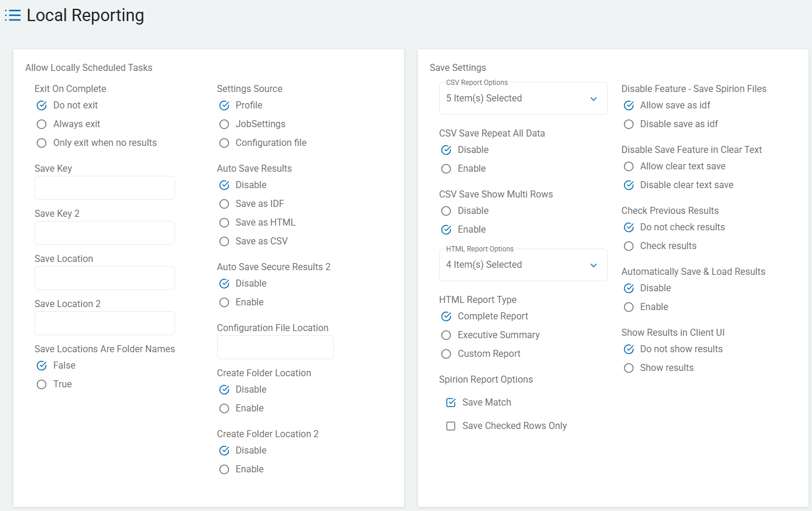Check the Save Checked Rows Only box
The image size is (812, 511).
[451, 426]
